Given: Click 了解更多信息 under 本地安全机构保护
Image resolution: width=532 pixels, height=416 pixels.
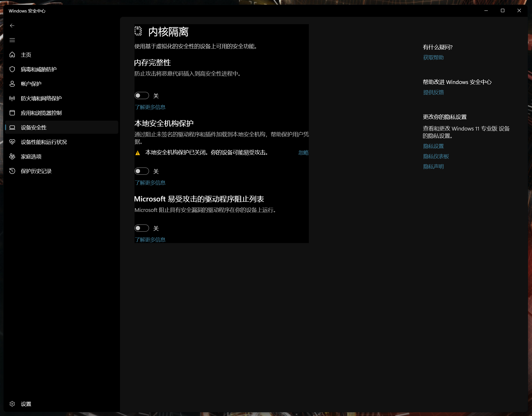Looking at the screenshot, I should (150, 183).
